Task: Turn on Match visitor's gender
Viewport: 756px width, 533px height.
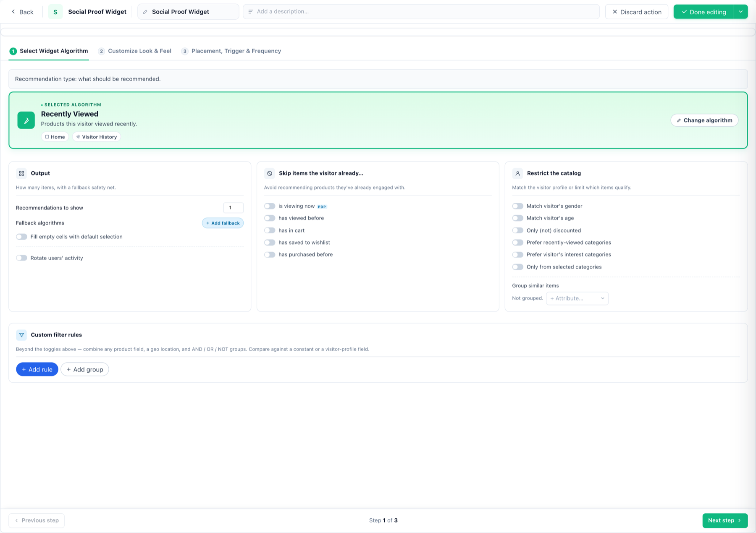Action: click(518, 206)
